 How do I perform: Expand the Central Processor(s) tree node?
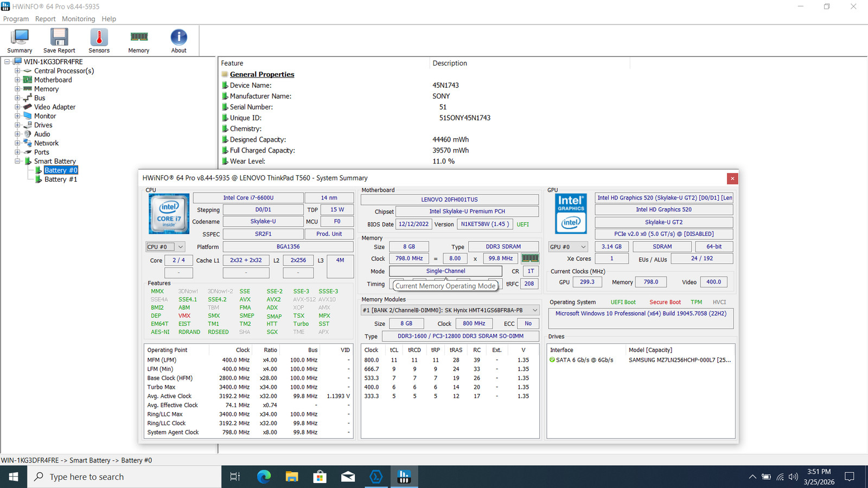17,71
